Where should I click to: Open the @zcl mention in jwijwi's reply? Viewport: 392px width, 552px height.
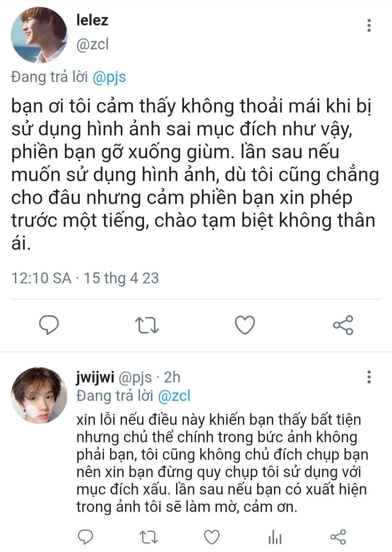[174, 396]
